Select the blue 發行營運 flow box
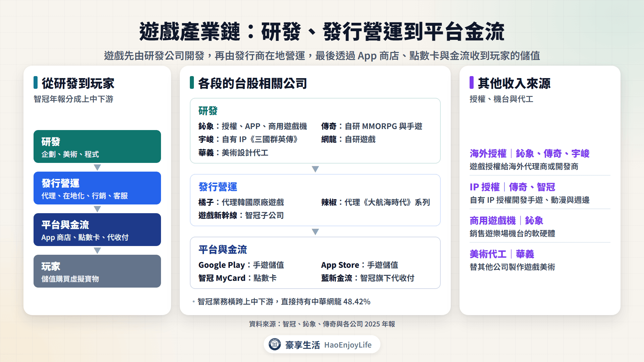 click(x=97, y=188)
